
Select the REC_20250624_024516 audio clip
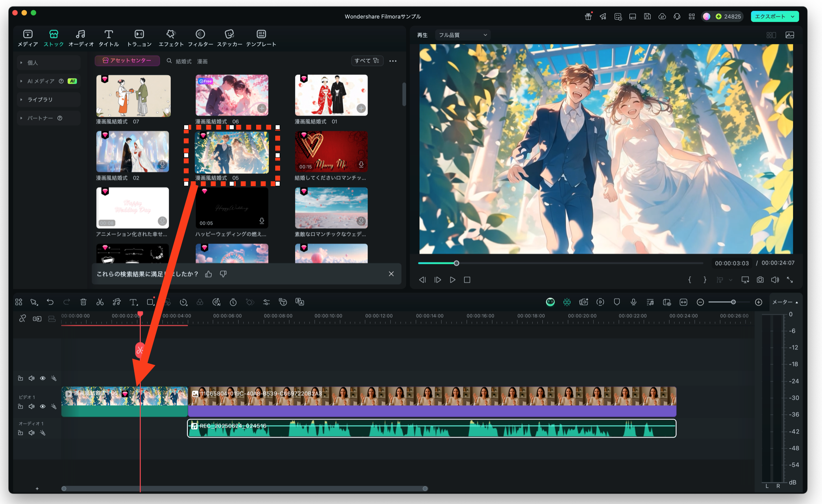click(x=432, y=428)
